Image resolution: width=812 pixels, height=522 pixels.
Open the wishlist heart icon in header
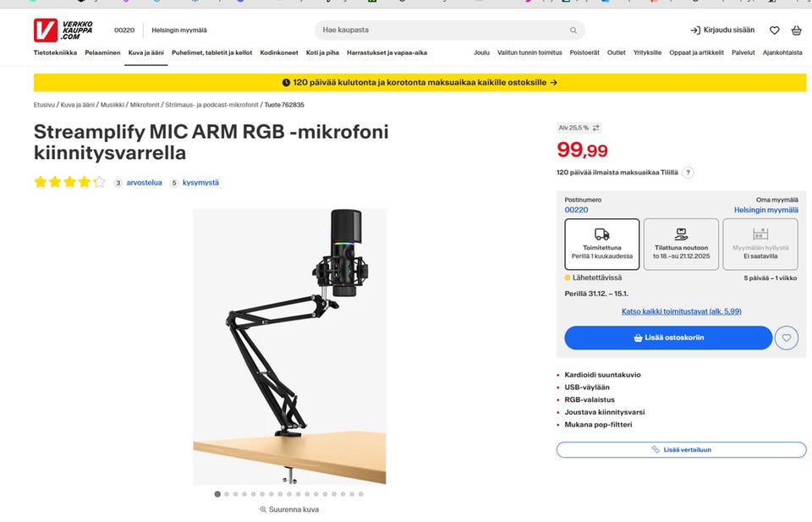[x=774, y=30]
